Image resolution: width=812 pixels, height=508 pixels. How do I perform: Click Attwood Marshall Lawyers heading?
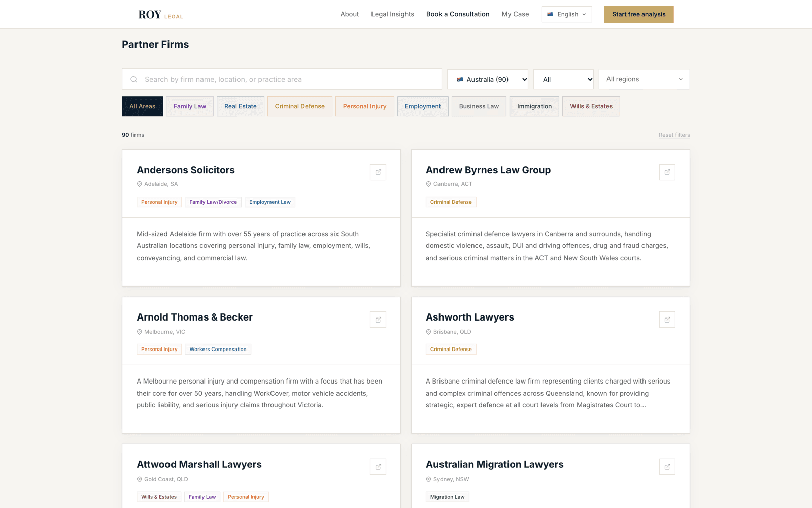pyautogui.click(x=199, y=465)
